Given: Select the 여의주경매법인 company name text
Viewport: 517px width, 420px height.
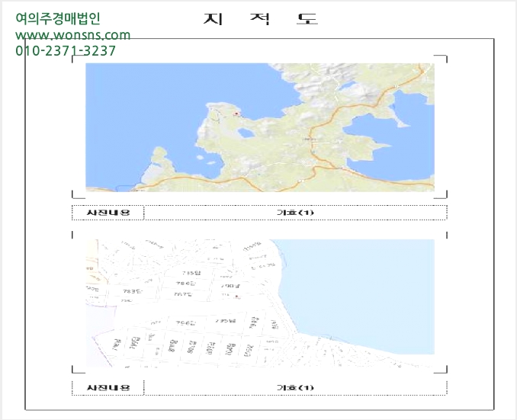Looking at the screenshot, I should click(x=58, y=18).
